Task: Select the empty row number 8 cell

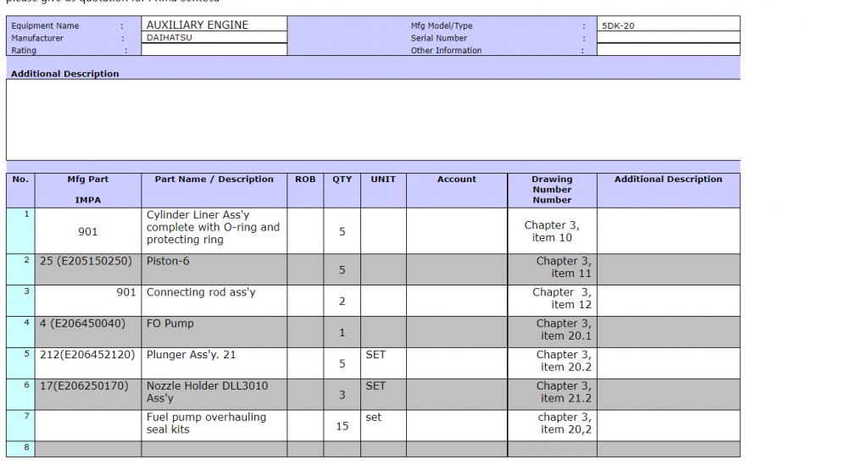Action: point(20,448)
